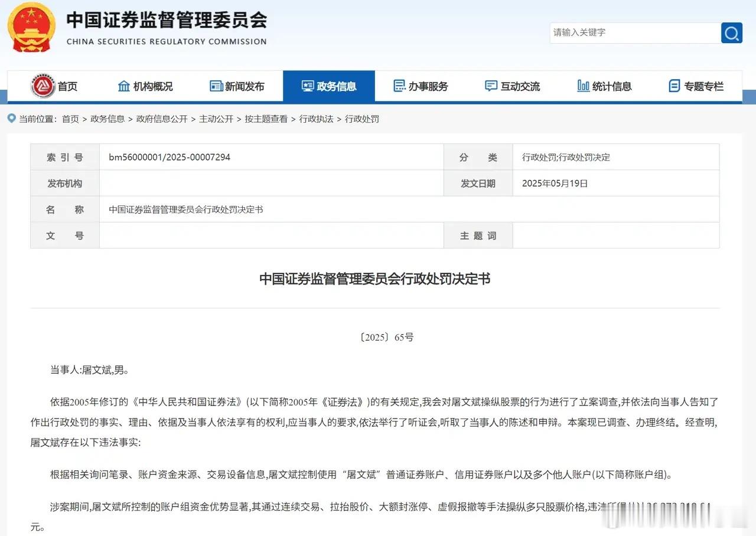Viewport: 756px width, 536px height.
Task: Click the index number bm56000001/2025-00007294
Action: 170,157
